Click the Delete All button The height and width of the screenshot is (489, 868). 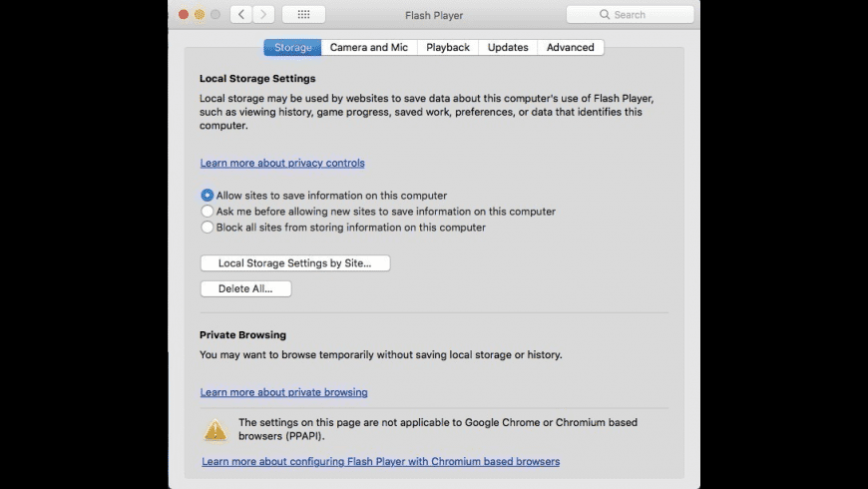pyautogui.click(x=245, y=288)
